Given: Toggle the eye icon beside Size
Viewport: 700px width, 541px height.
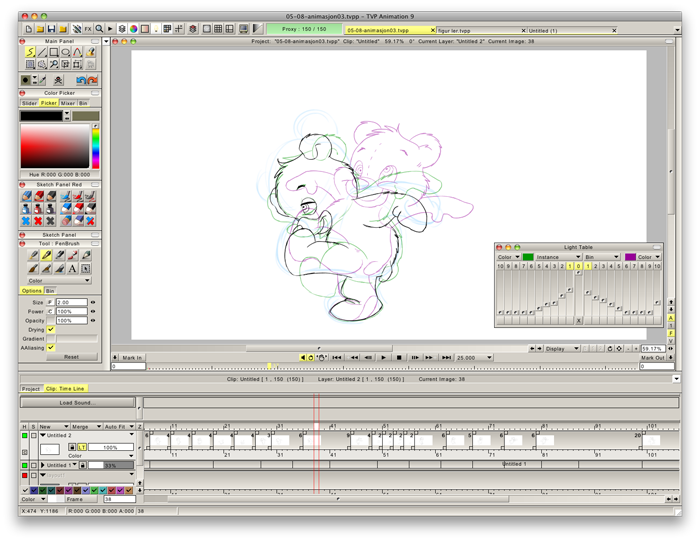Looking at the screenshot, I should [x=93, y=302].
